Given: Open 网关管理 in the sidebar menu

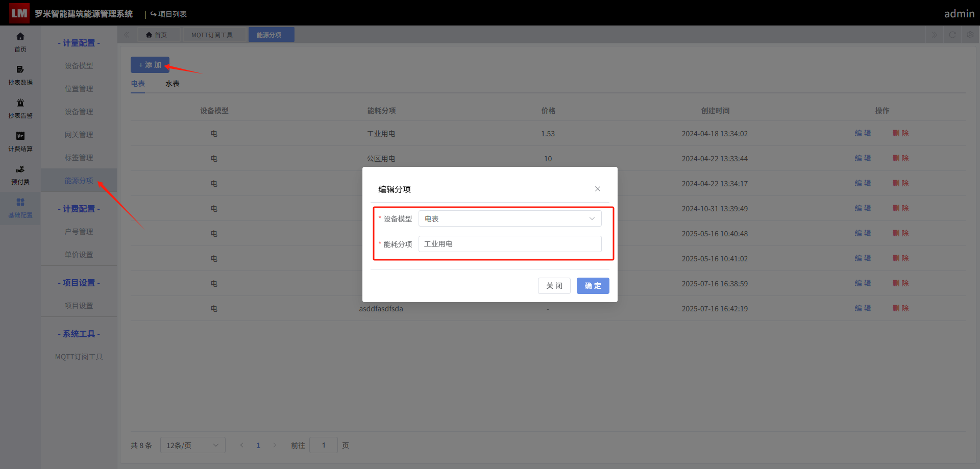Looking at the screenshot, I should pos(79,135).
